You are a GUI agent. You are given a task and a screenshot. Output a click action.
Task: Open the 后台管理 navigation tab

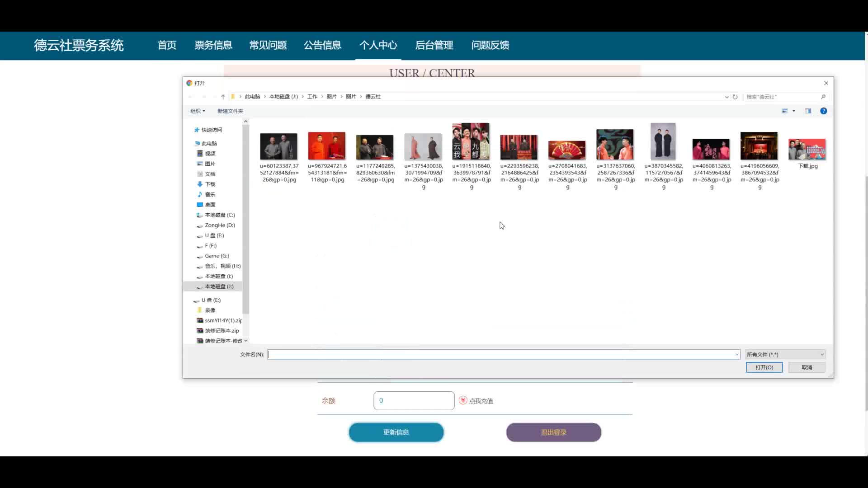coord(434,45)
